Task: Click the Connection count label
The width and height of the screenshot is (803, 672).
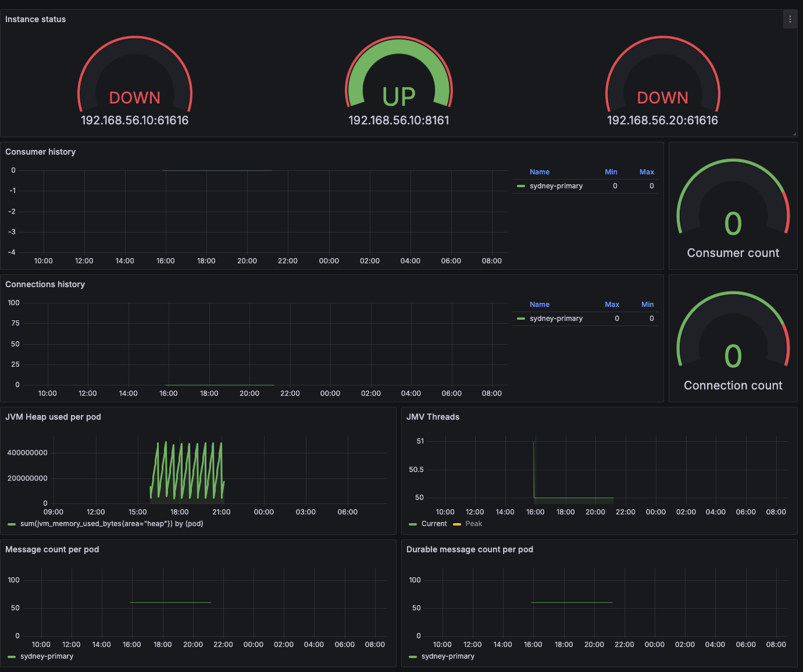Action: click(733, 385)
